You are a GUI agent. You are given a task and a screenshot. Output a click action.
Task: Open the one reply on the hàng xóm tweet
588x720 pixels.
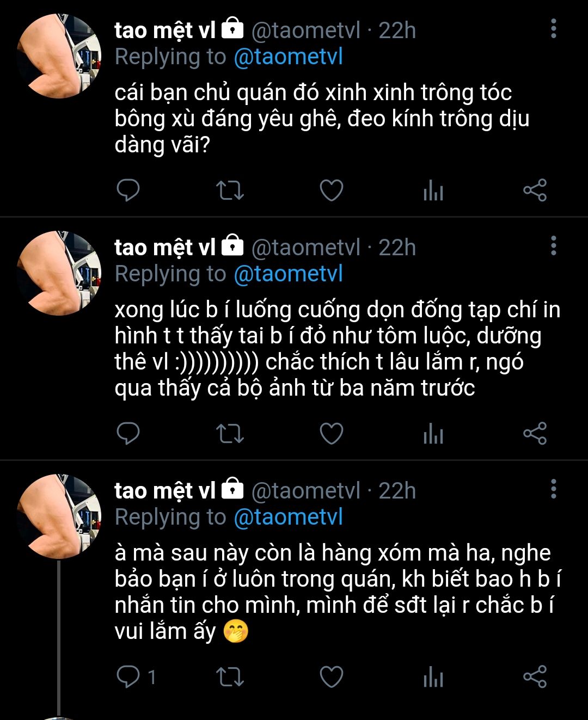coord(136,677)
